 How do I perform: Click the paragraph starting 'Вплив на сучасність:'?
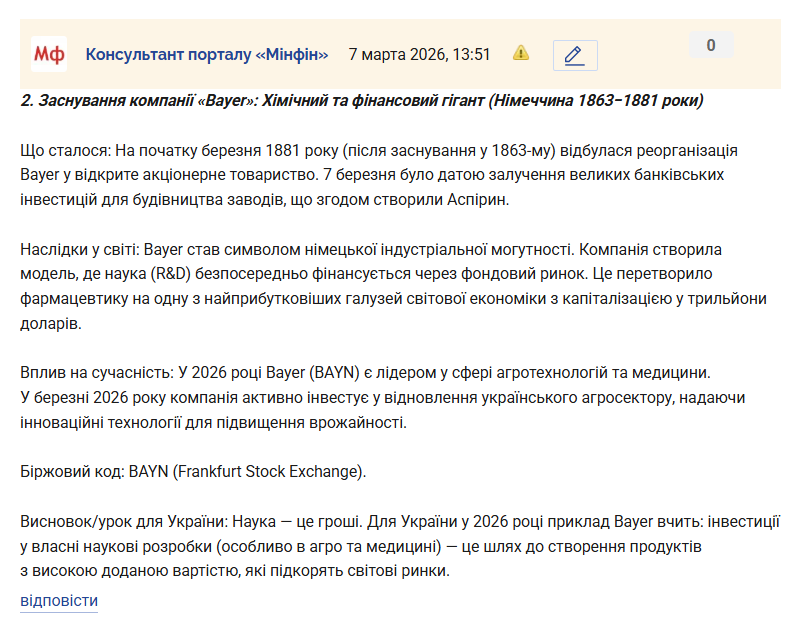tap(383, 397)
